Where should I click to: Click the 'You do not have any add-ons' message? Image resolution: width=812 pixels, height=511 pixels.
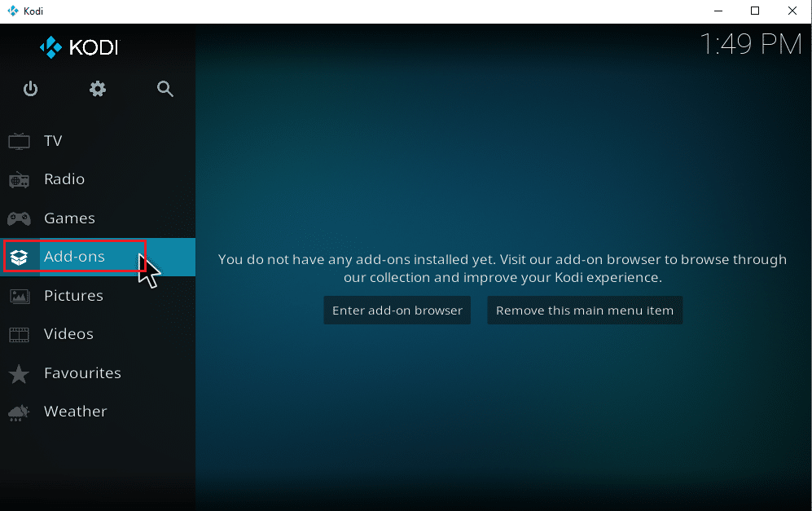pyautogui.click(x=503, y=268)
